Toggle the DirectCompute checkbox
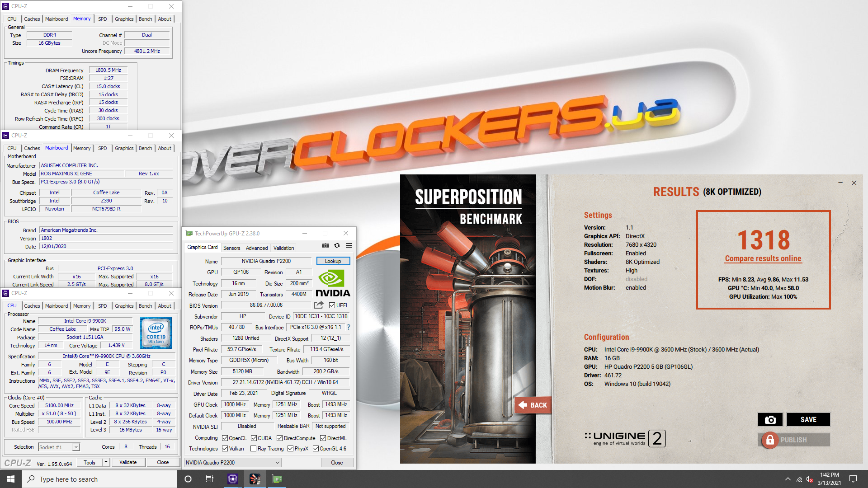868x488 pixels. 280,438
